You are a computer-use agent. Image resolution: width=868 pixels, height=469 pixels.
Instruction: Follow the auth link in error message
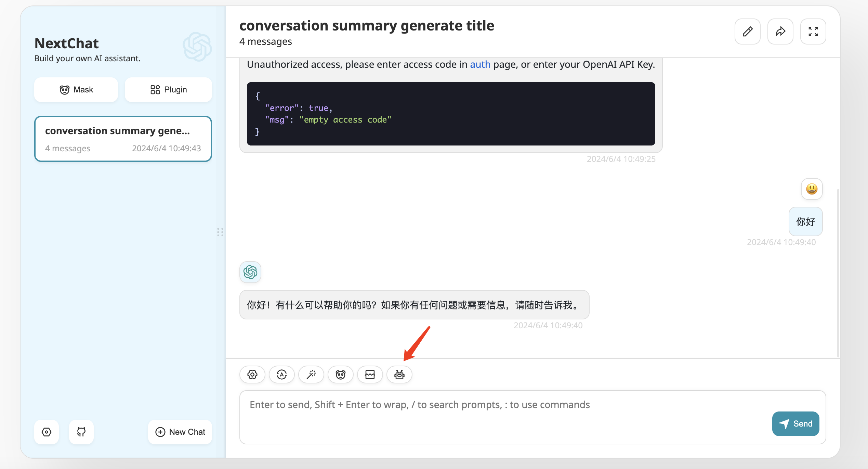[x=480, y=64]
